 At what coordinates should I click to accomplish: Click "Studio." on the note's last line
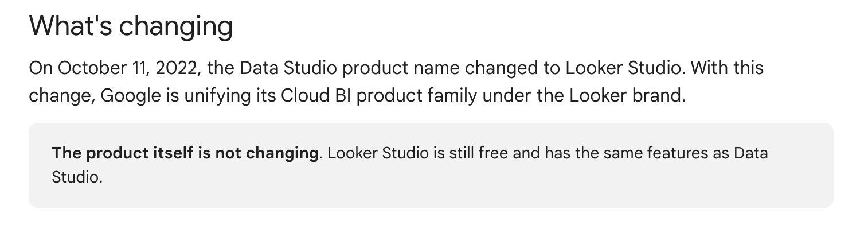coord(77,176)
